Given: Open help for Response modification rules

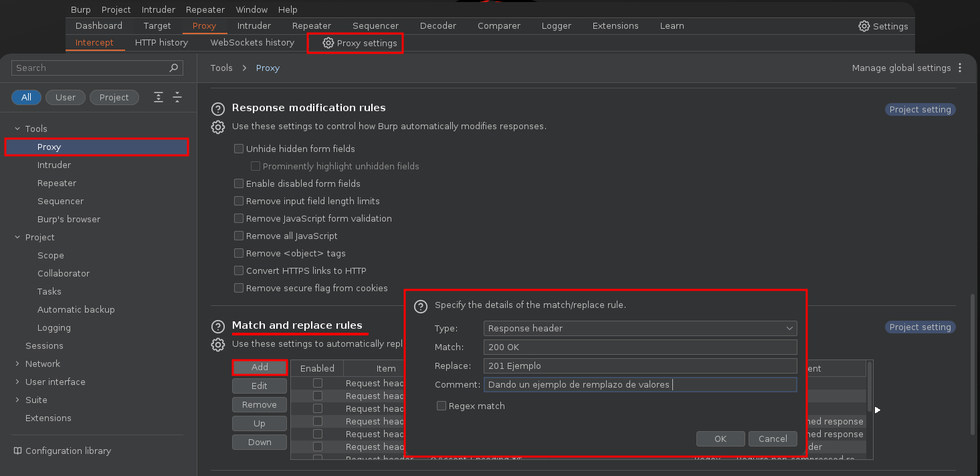Looking at the screenshot, I should point(217,109).
